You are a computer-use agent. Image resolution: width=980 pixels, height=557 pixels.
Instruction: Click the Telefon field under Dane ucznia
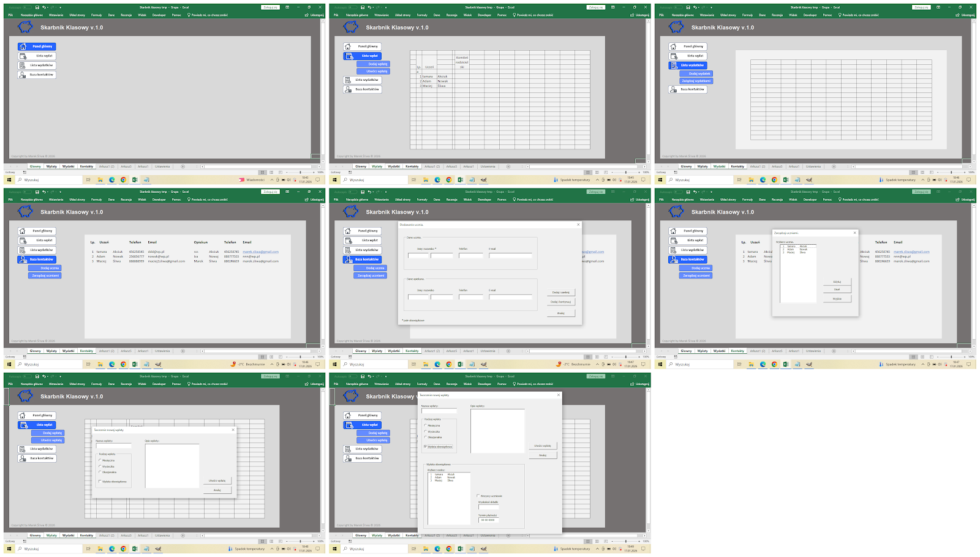[x=471, y=255]
